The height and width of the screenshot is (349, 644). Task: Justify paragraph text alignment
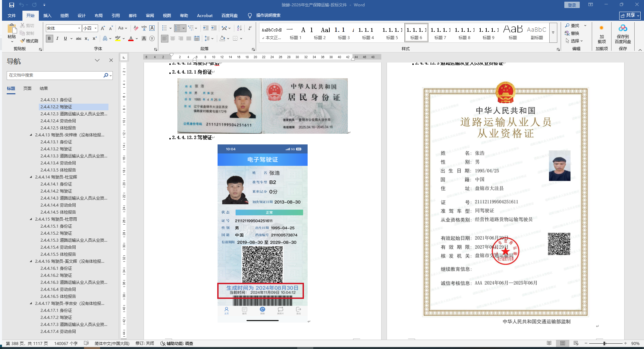point(189,38)
